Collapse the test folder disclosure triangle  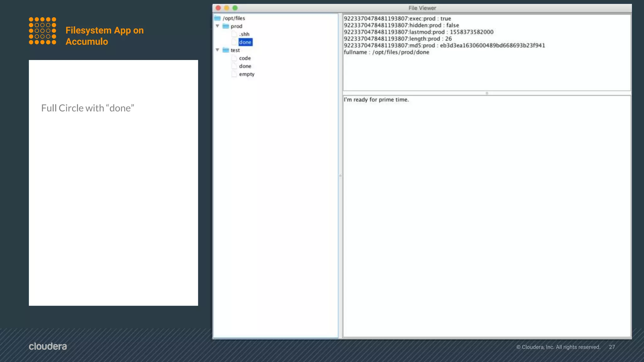point(217,50)
